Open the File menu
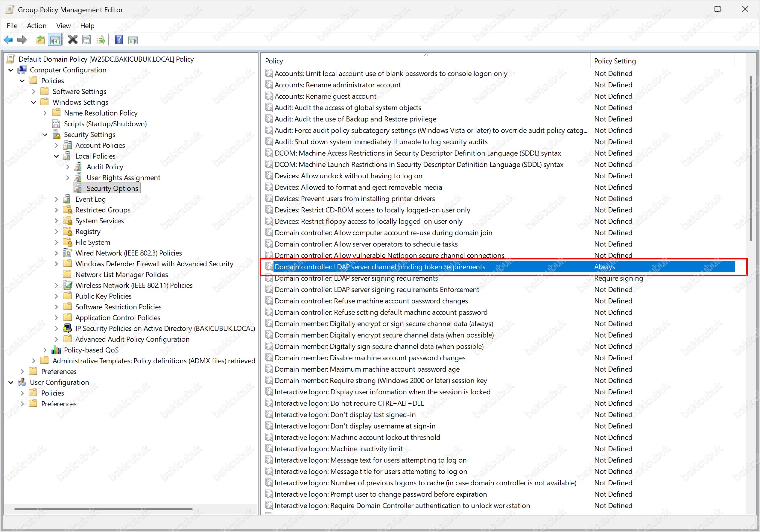This screenshot has width=760, height=532. coord(12,25)
